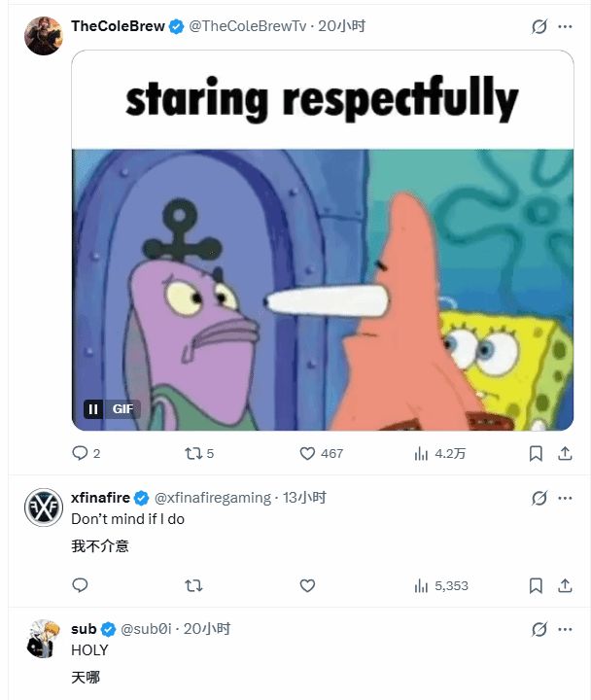Open sub's profile avatar
The height and width of the screenshot is (700, 591).
43,639
